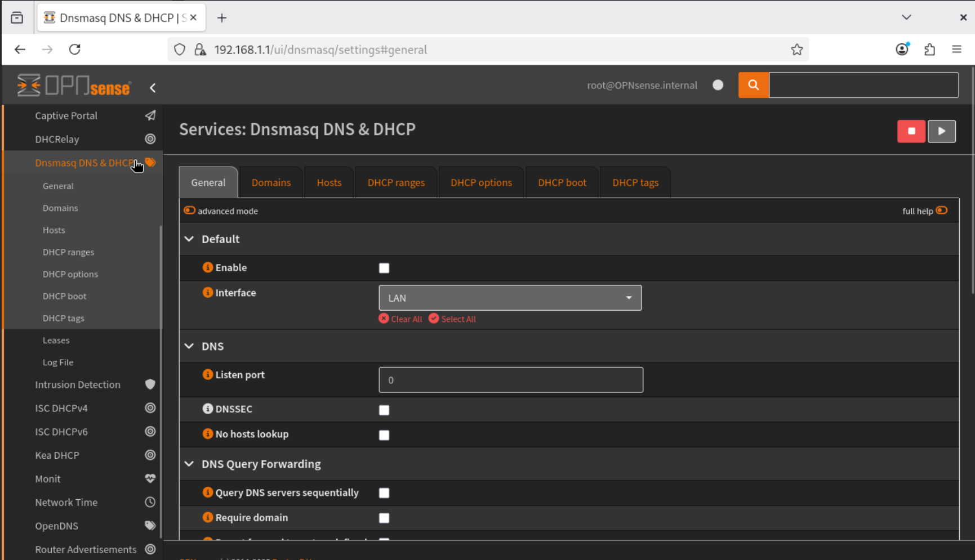Enable the DNSSEC checkbox

(x=384, y=410)
